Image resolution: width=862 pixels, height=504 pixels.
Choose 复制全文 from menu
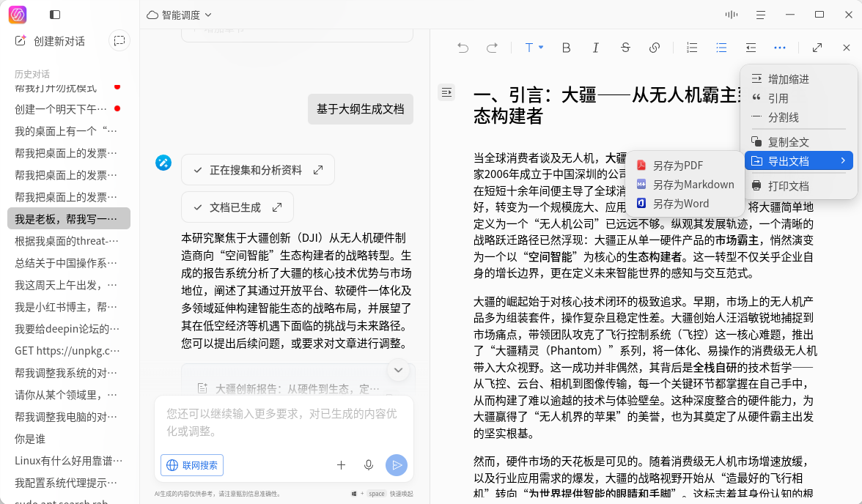pos(799,142)
